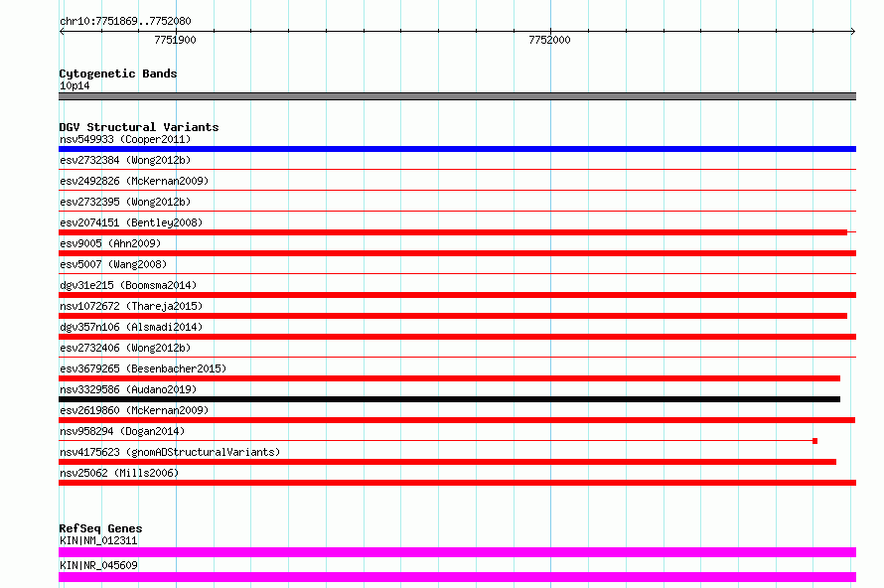Click the right arrow on the coordinate ruler
Screen dimensions: 884x588
point(853,31)
